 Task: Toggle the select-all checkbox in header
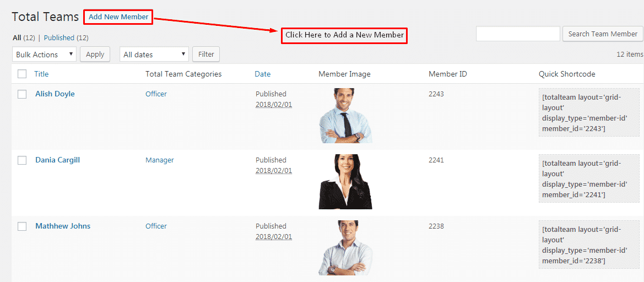coord(22,74)
